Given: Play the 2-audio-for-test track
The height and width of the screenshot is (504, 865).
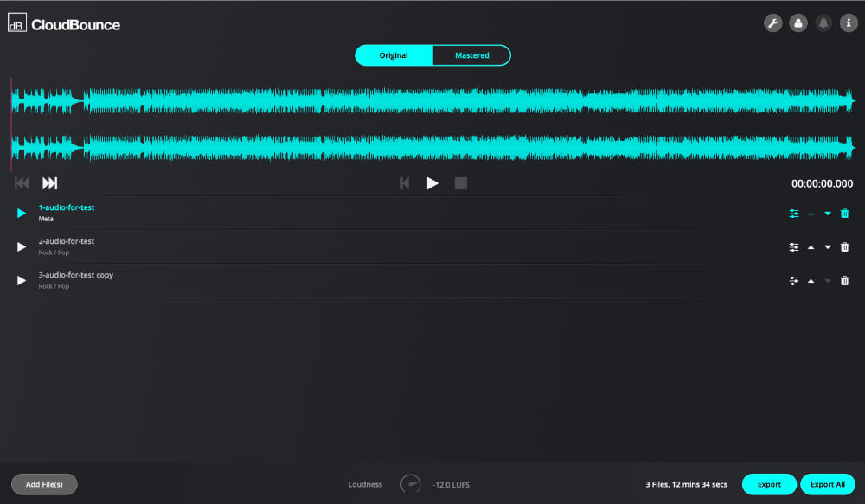Looking at the screenshot, I should 22,246.
